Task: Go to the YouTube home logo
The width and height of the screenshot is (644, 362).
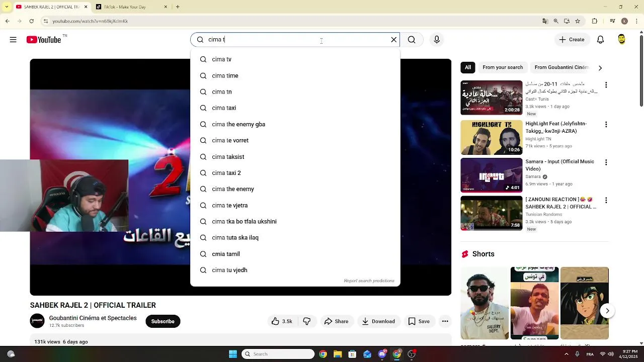Action: (x=44, y=40)
